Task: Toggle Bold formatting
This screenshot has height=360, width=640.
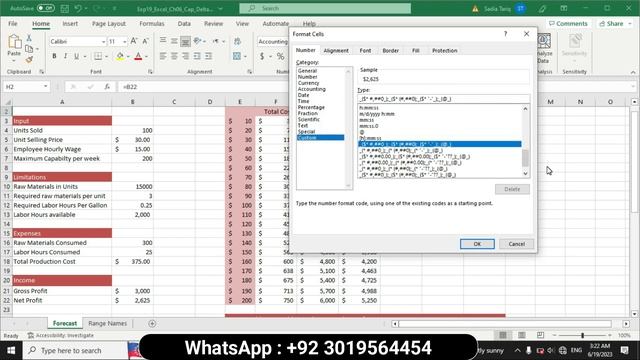Action: tap(54, 56)
